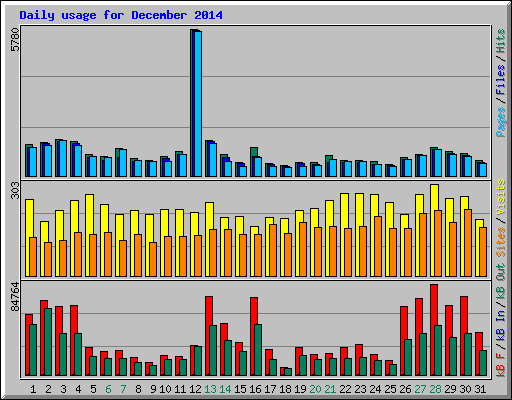Screen dimensions: 512x400
Task: Click green weekend day label 28
Action: tap(435, 389)
